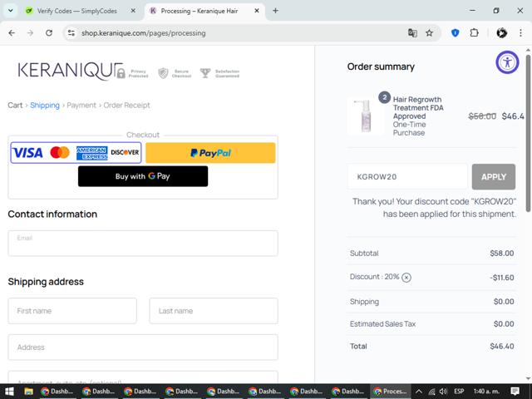Open the network icon in system tray
The image size is (532, 399).
pos(431,392)
